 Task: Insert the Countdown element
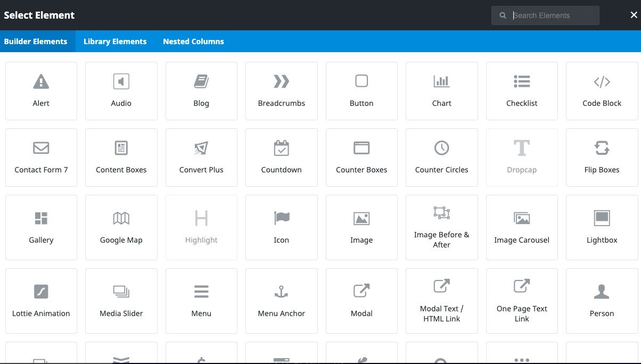pyautogui.click(x=282, y=158)
